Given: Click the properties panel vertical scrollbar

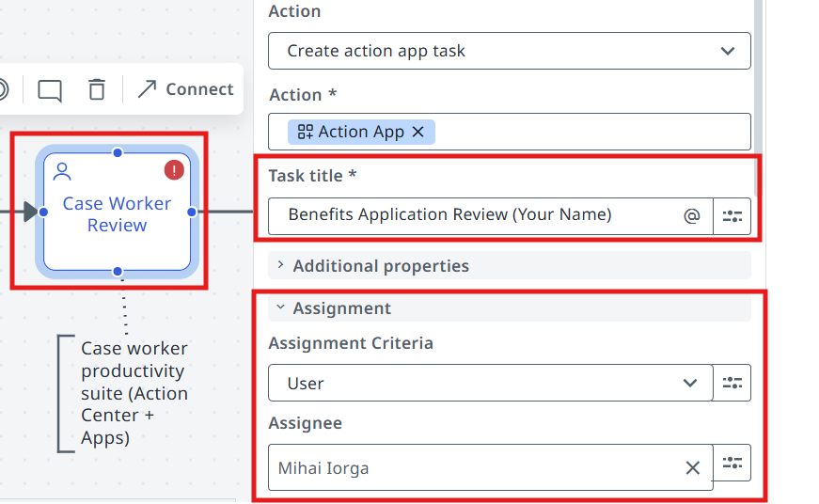Looking at the screenshot, I should (x=758, y=97).
